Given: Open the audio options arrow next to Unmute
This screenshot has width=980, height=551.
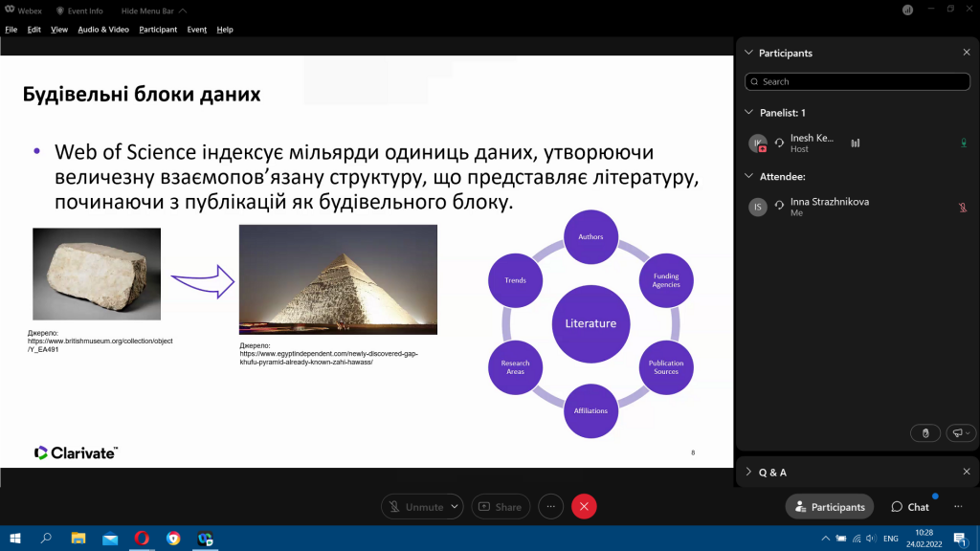Looking at the screenshot, I should [455, 507].
